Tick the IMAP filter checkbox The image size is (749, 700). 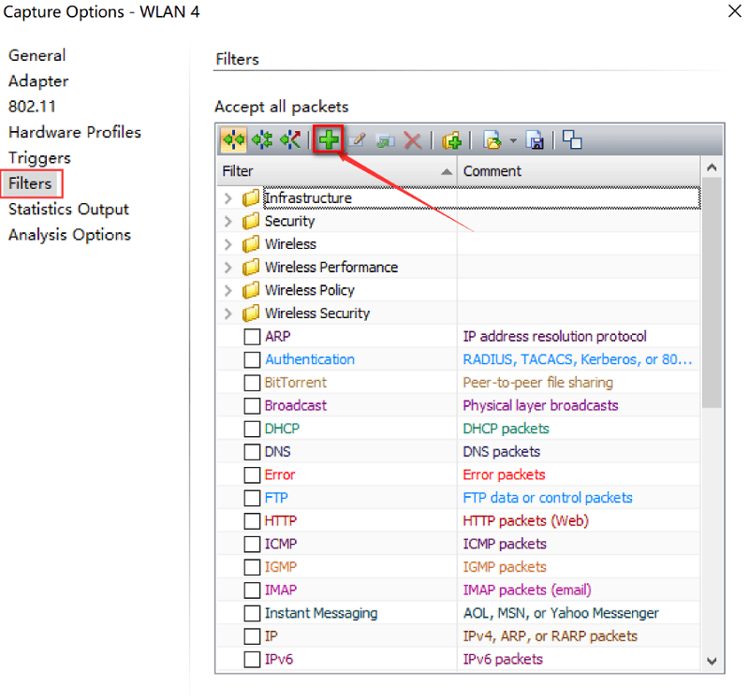(x=252, y=591)
